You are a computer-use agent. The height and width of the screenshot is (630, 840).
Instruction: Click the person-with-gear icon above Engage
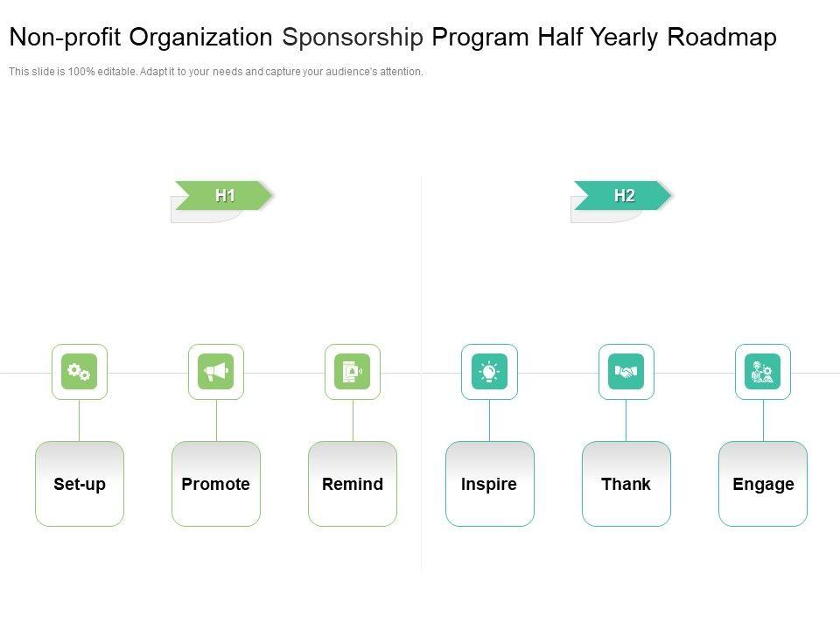763,372
